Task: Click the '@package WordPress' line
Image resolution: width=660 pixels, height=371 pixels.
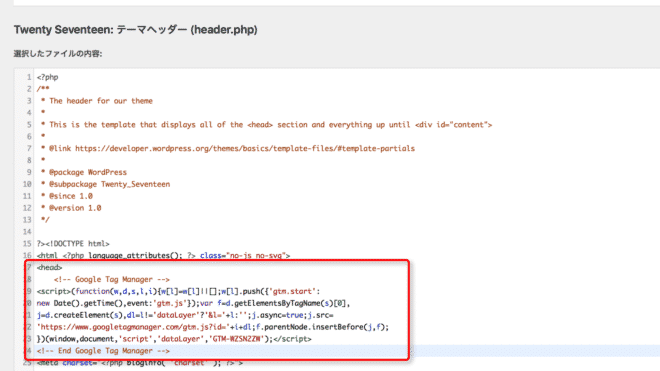Action: (x=84, y=172)
